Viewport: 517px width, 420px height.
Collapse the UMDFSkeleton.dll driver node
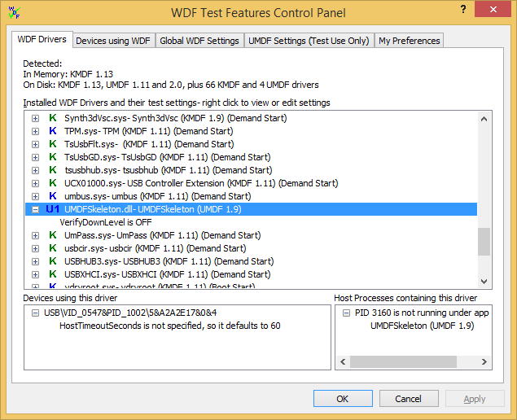[x=35, y=210]
